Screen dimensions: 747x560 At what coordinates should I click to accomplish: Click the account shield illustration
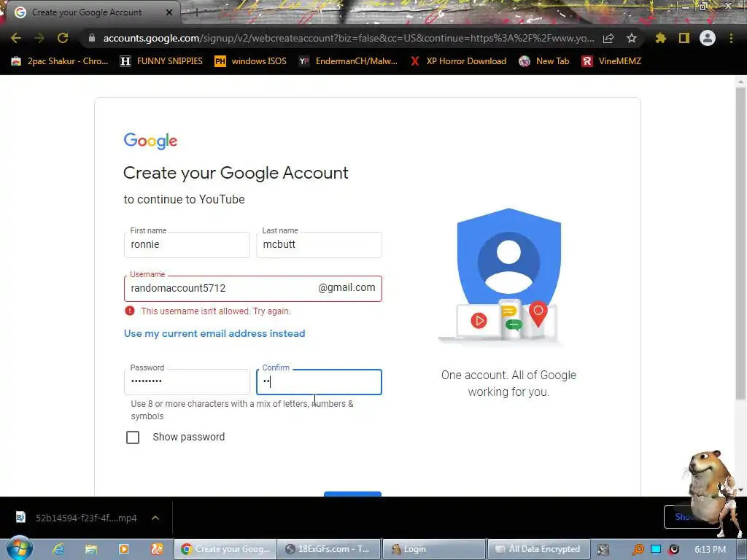(508, 276)
